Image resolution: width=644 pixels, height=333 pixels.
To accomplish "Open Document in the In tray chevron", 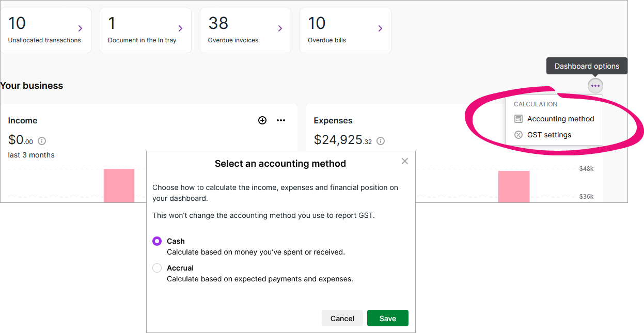I will (x=180, y=28).
